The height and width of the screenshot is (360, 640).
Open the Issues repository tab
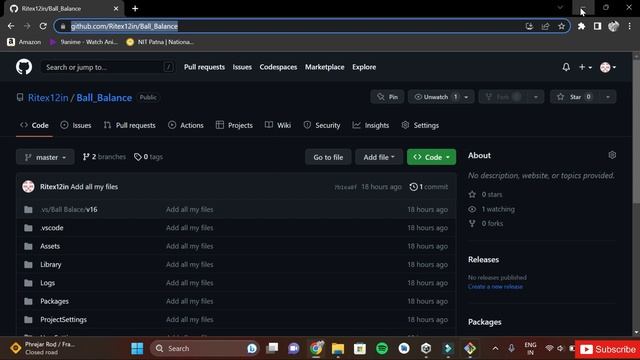tap(76, 125)
